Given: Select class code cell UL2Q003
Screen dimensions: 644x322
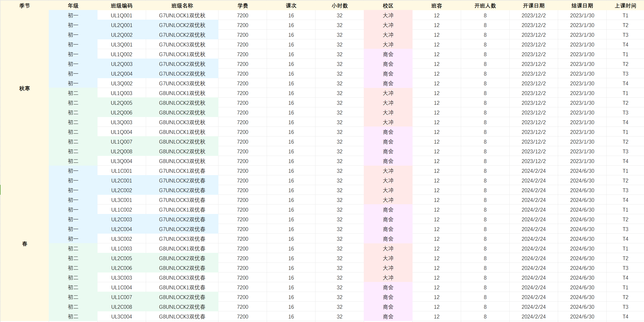Looking at the screenshot, I should (121, 64).
